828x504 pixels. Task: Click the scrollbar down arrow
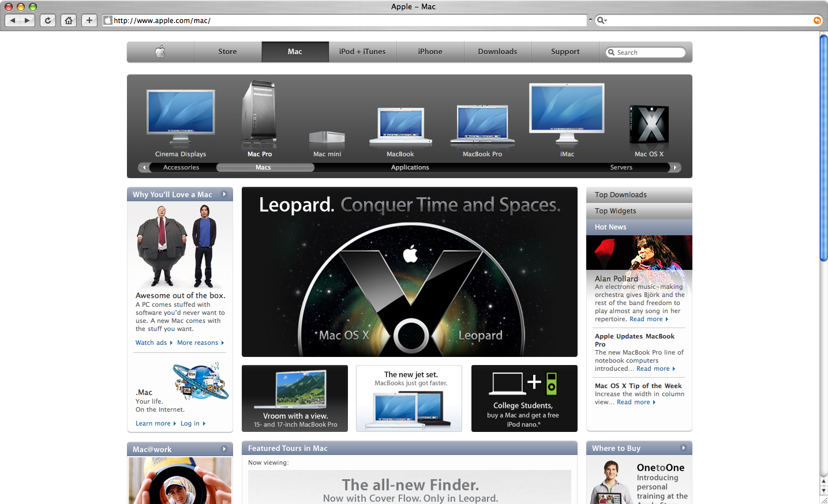coord(824,491)
